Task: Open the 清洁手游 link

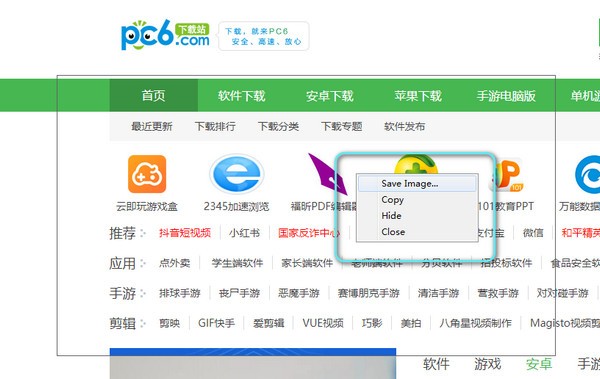Action: point(438,293)
